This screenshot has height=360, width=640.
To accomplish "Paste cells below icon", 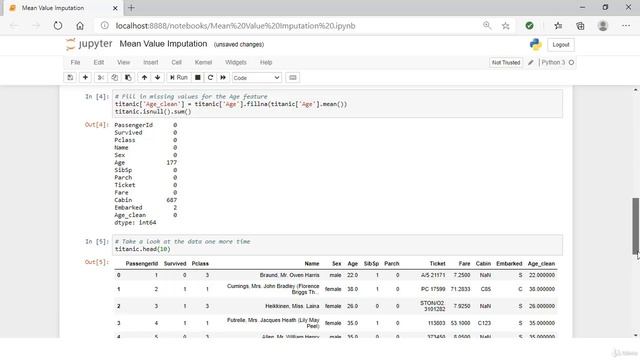I will point(128,78).
